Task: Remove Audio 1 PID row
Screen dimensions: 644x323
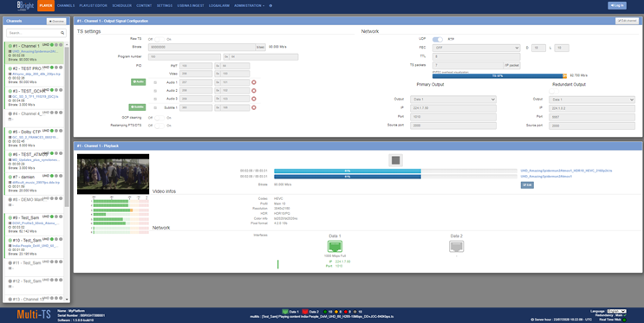Action: (x=254, y=82)
